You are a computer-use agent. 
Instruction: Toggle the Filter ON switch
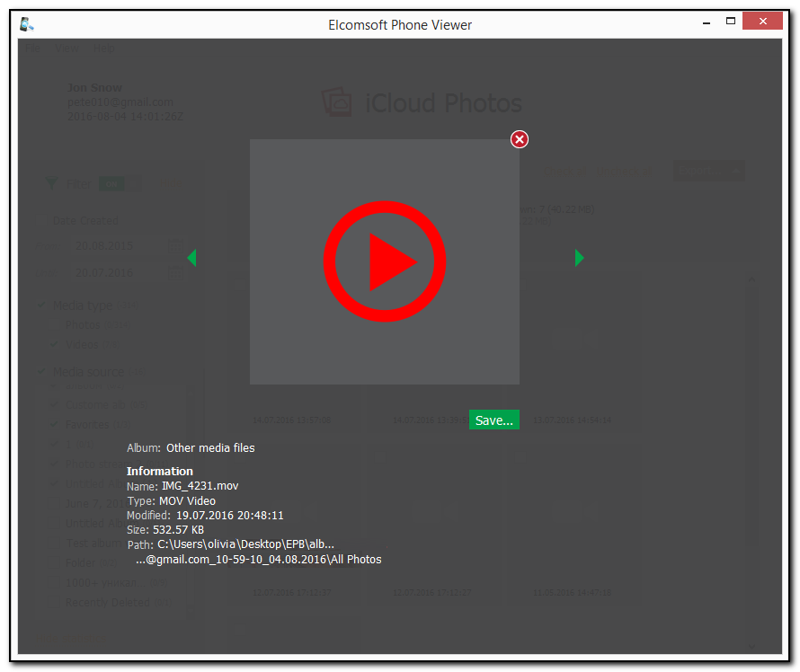(x=120, y=183)
